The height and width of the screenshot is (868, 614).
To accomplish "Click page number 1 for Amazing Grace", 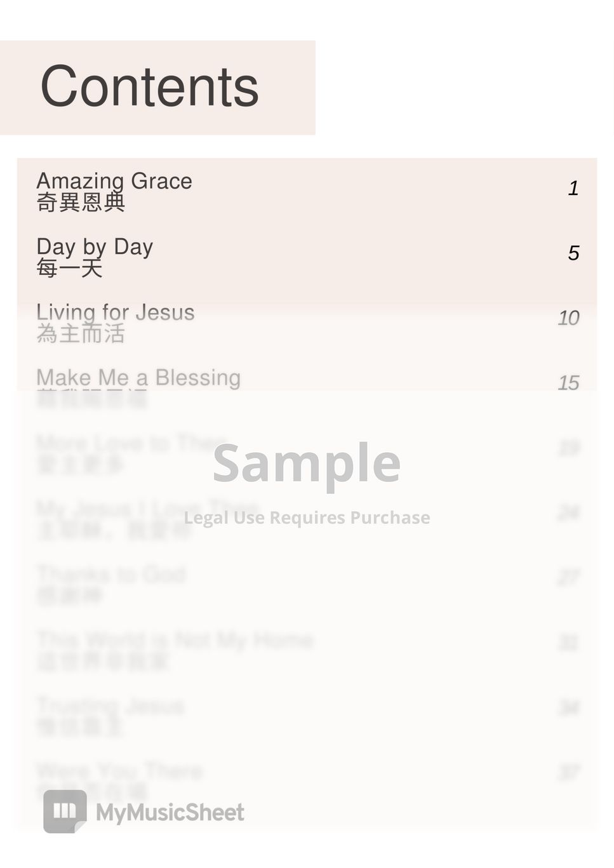I will click(573, 189).
